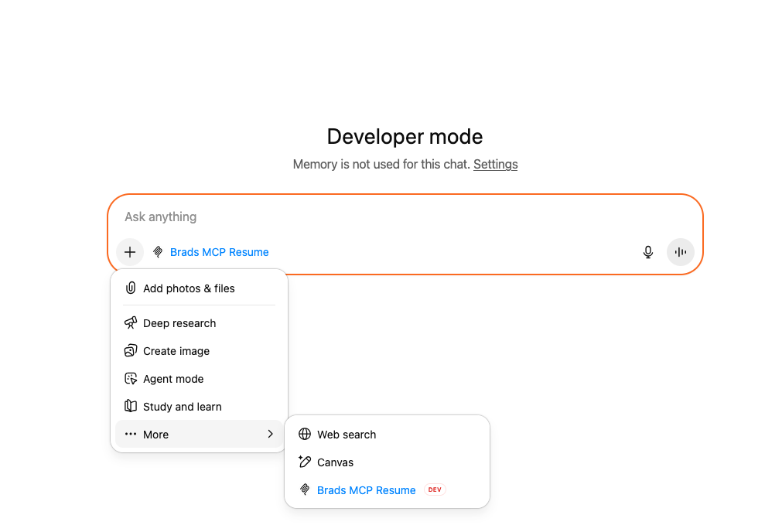Click the Deep research telescope icon

(x=131, y=322)
